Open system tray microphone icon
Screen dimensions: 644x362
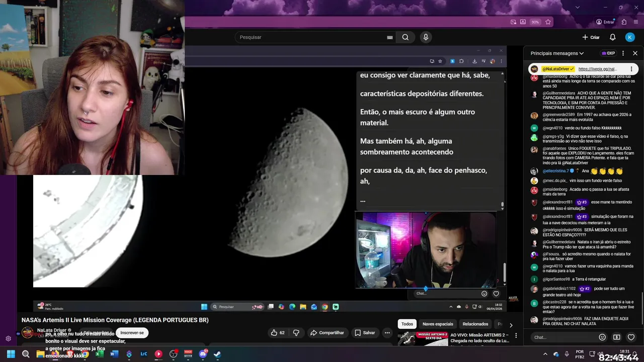[567, 354]
